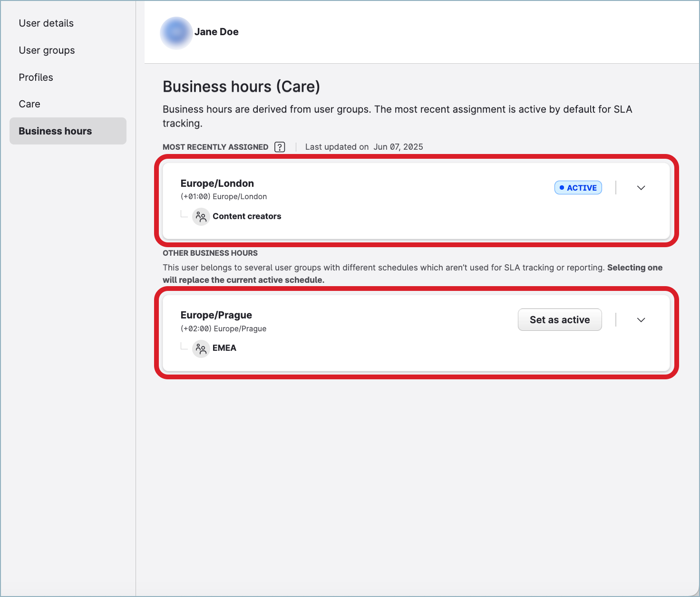The width and height of the screenshot is (700, 597).
Task: Open the Care sidebar section
Action: 29,104
